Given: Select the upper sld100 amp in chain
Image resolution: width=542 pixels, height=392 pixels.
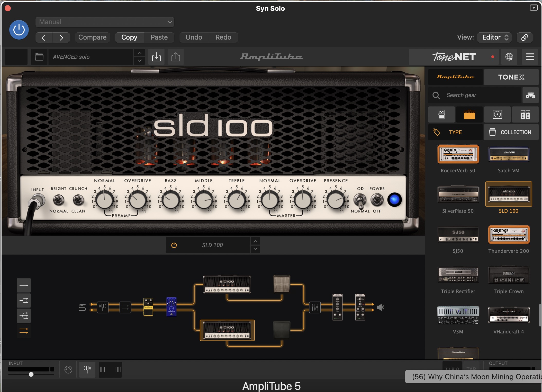Looking at the screenshot, I should click(227, 285).
